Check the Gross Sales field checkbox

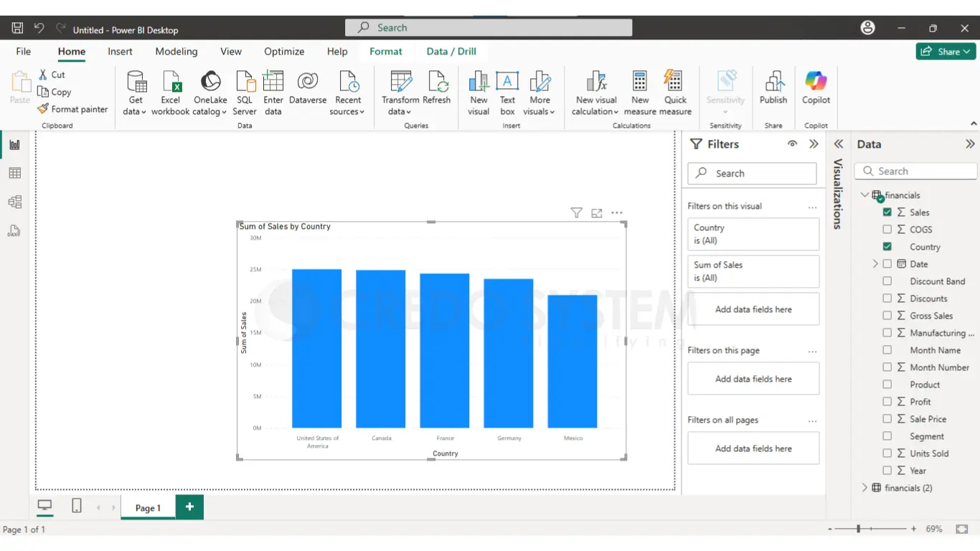click(x=887, y=316)
